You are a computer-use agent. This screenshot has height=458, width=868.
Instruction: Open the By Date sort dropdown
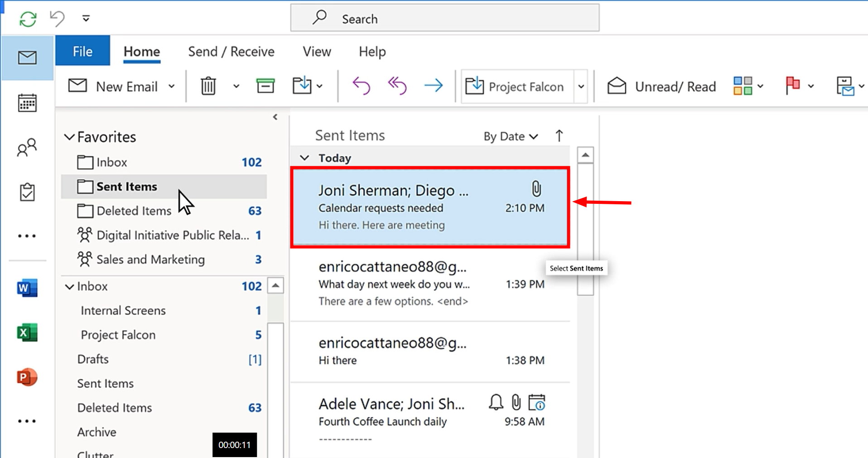(x=510, y=136)
